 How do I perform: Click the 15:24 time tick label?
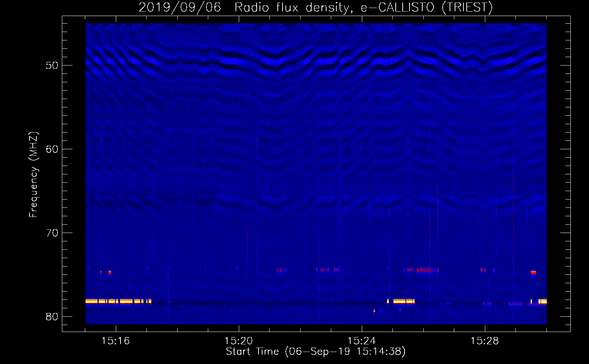[x=361, y=341]
